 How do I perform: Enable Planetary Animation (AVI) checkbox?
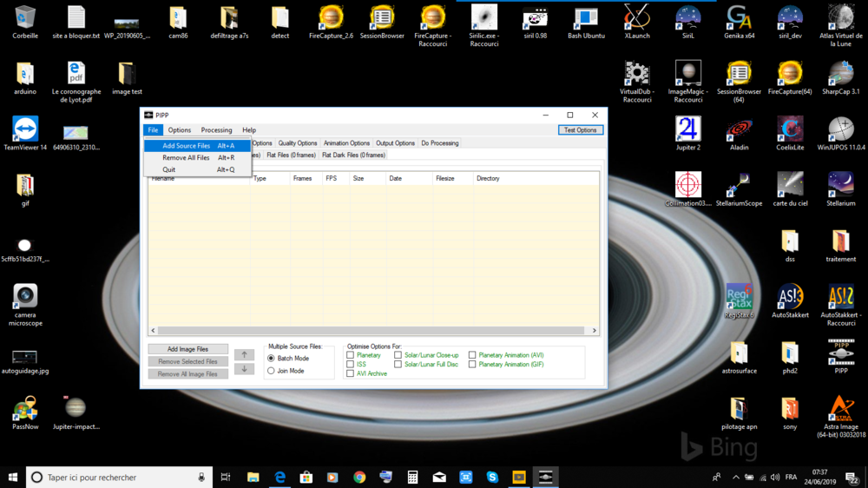472,355
